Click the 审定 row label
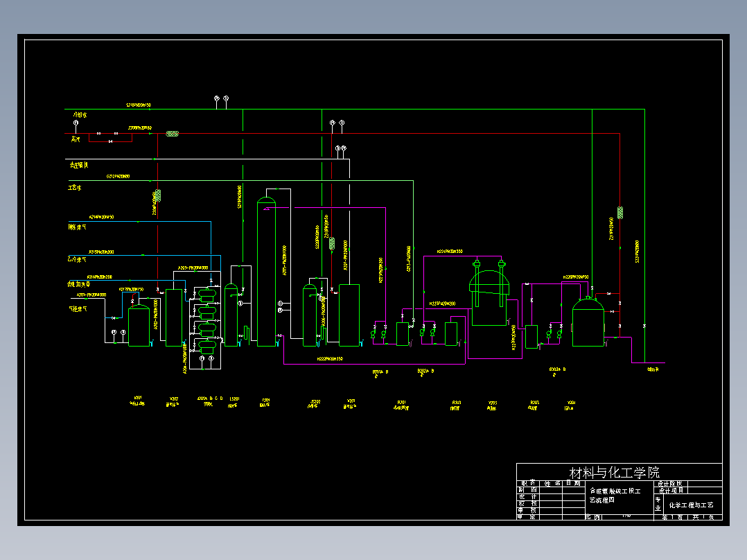This screenshot has height=560, width=747. [528, 516]
